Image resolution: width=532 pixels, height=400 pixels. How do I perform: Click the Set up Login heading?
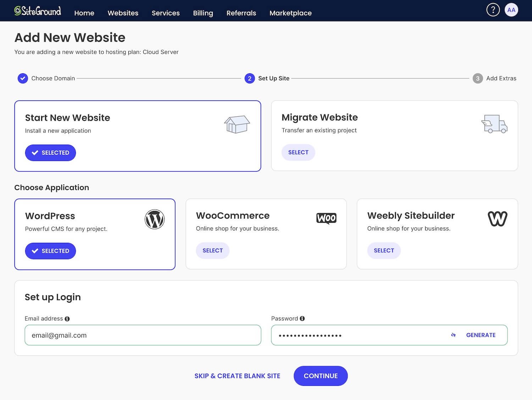(53, 297)
